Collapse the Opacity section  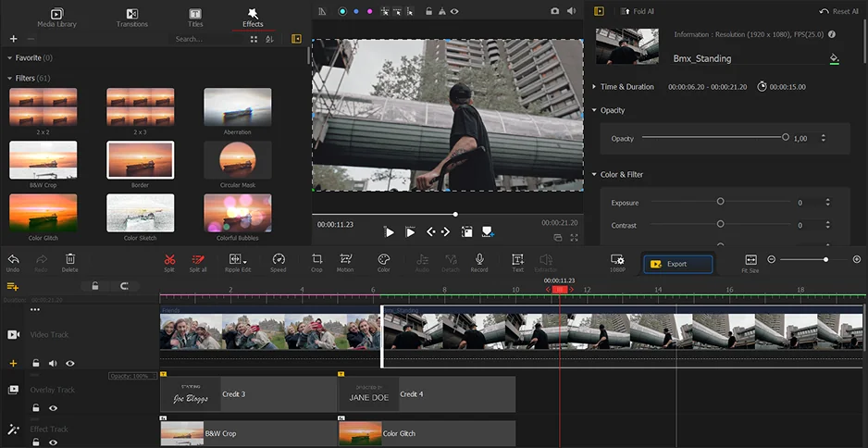tap(594, 110)
